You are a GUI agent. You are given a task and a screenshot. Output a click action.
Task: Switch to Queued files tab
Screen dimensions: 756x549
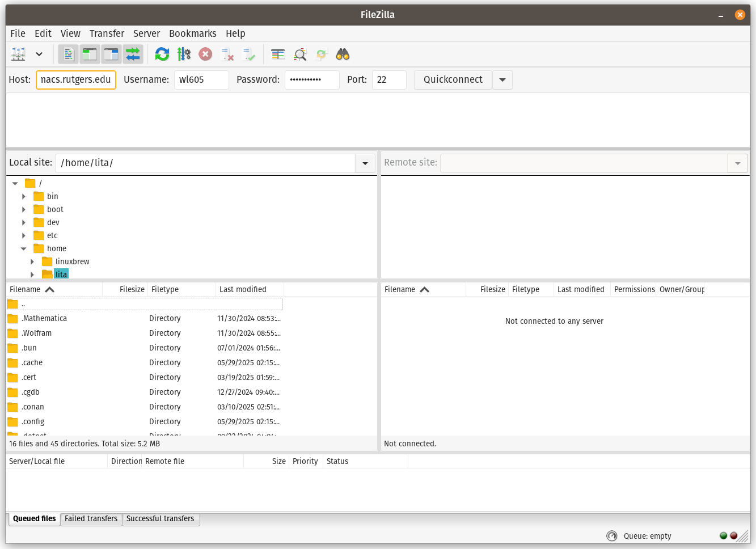coord(34,519)
